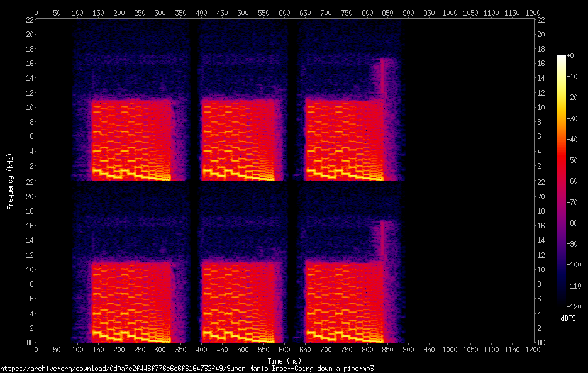The image size is (588, 373).
Task: Click the "-60" value on the color scale
Action: (x=570, y=181)
